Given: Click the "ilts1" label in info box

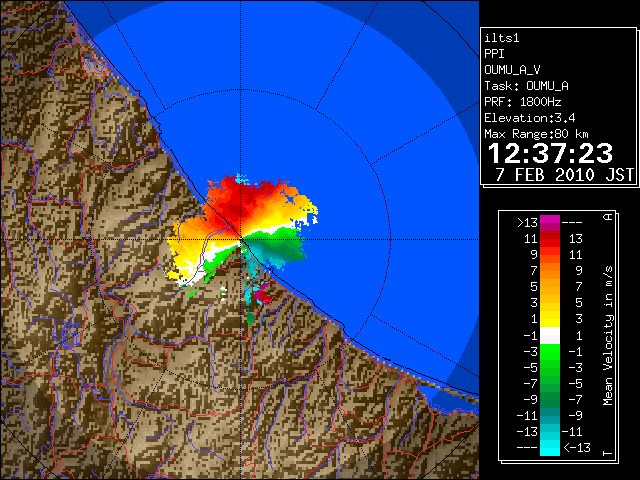Looking at the screenshot, I should [x=502, y=38].
